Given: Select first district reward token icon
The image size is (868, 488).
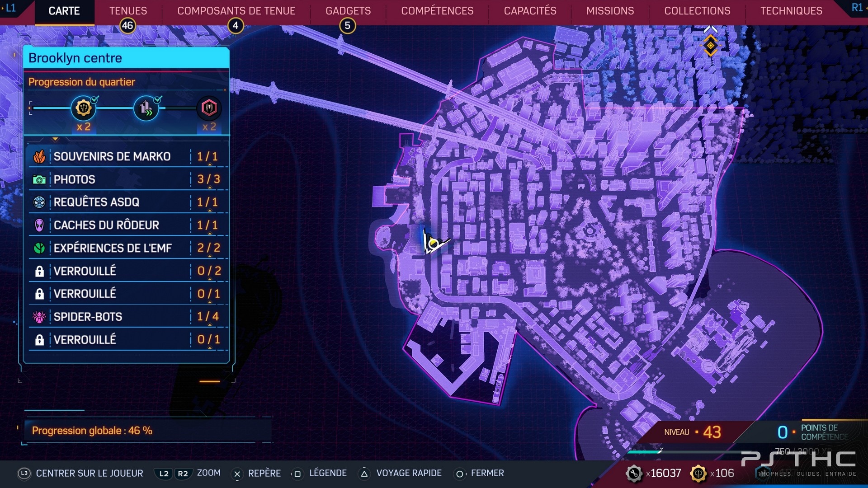Looking at the screenshot, I should (x=83, y=108).
